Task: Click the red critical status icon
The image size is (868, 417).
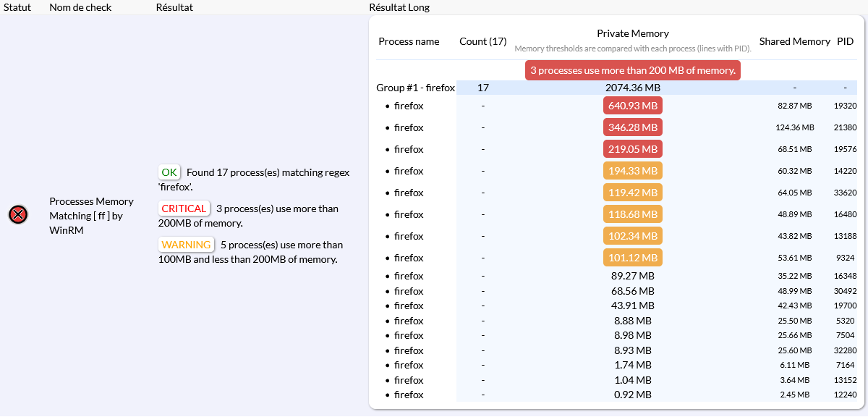Action: 18,214
